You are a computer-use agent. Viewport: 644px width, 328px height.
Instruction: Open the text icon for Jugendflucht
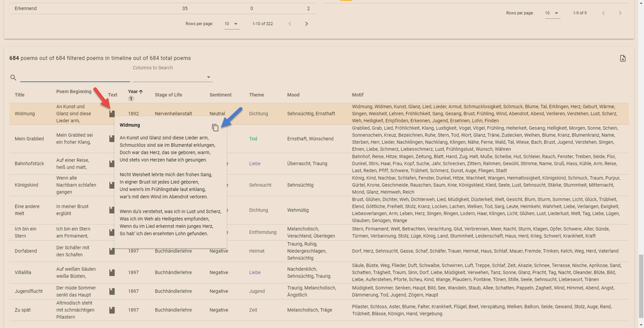pyautogui.click(x=112, y=291)
